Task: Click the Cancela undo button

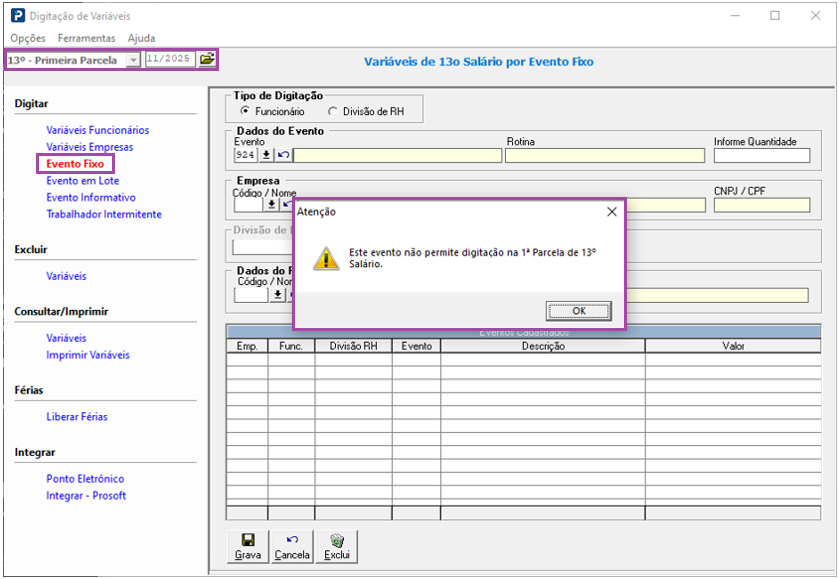Action: click(x=292, y=546)
